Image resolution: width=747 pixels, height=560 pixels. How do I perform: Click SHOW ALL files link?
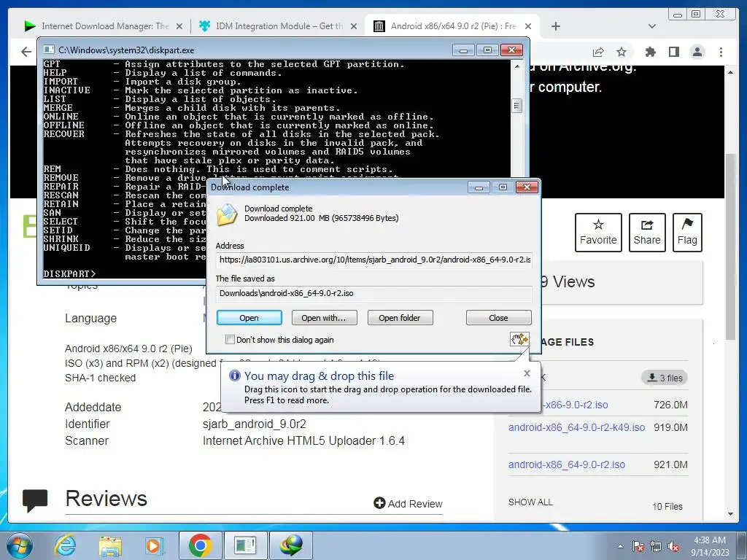point(530,502)
